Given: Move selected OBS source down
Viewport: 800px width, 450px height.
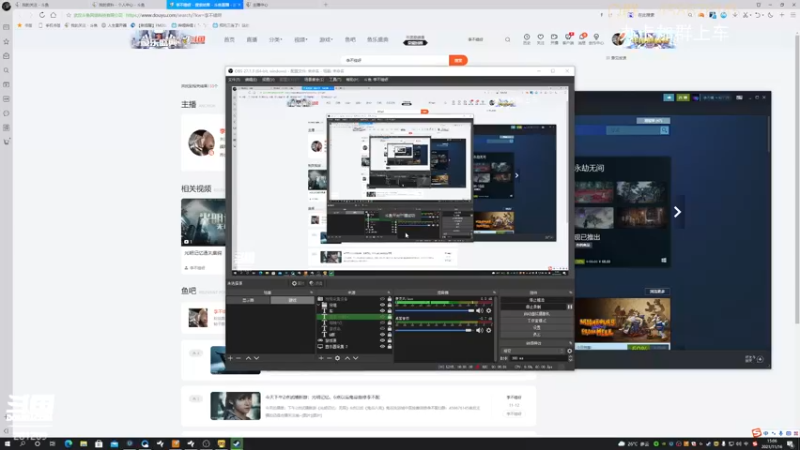Looking at the screenshot, I should 356,358.
